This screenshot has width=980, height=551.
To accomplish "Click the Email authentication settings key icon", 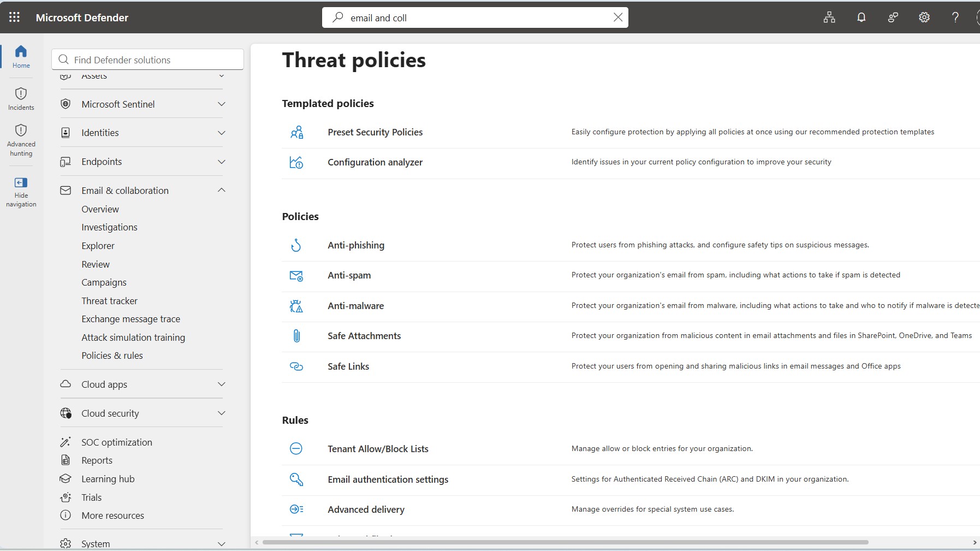I will click(x=296, y=479).
